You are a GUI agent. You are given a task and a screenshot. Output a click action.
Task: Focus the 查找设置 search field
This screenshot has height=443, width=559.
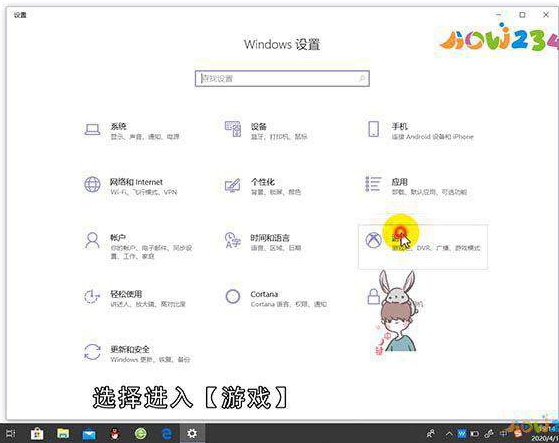click(x=282, y=78)
